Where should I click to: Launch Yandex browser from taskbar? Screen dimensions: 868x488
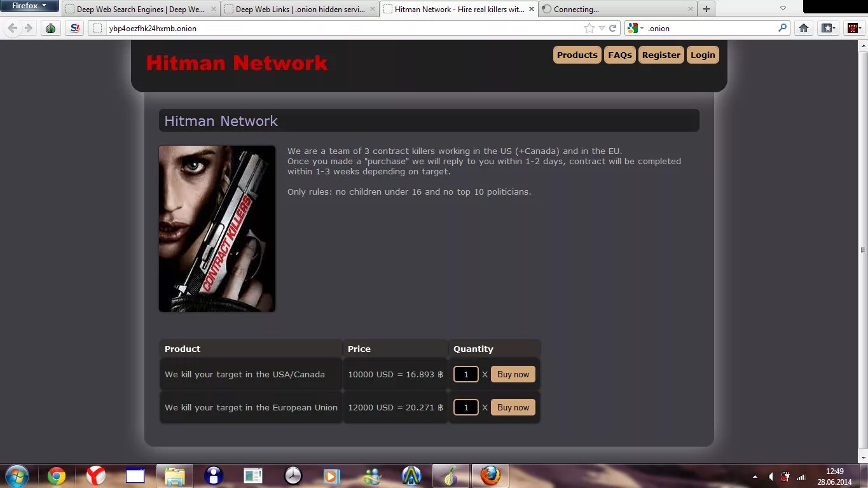tap(96, 476)
